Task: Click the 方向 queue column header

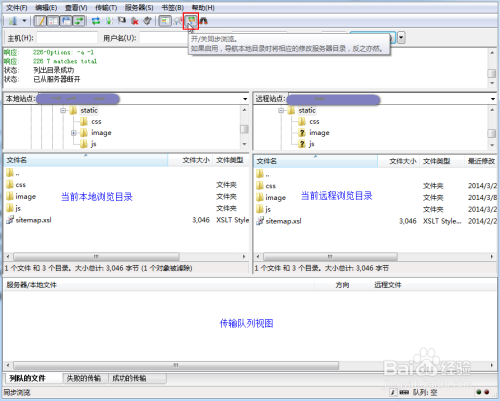Action: point(342,285)
